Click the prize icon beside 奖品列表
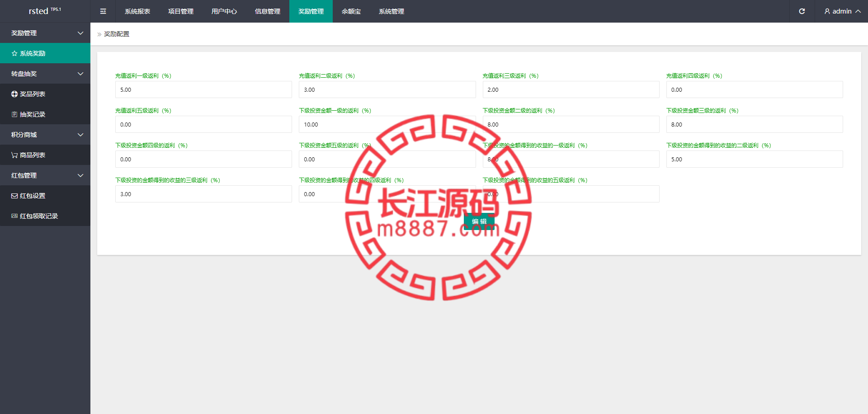The image size is (868, 414). [14, 94]
